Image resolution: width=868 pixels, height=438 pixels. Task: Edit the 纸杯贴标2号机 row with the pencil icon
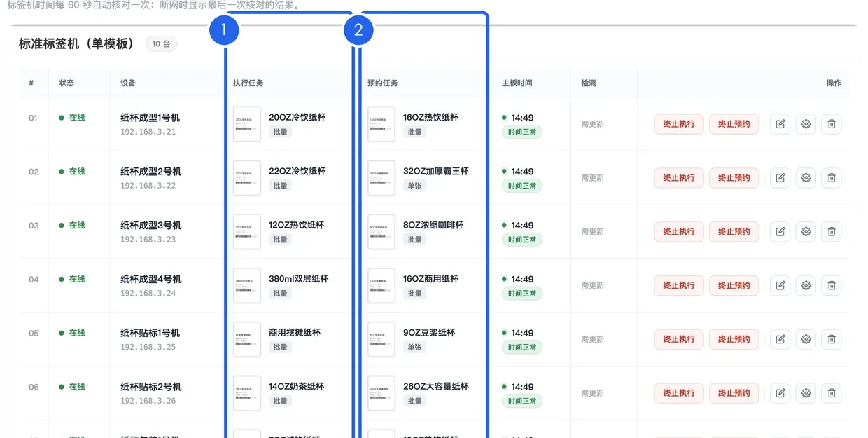tap(780, 393)
